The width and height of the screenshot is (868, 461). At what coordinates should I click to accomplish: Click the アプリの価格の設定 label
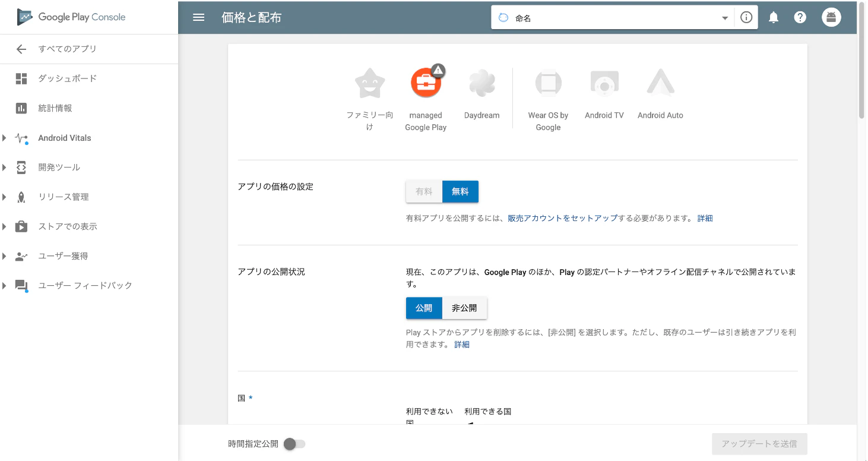[x=275, y=187]
